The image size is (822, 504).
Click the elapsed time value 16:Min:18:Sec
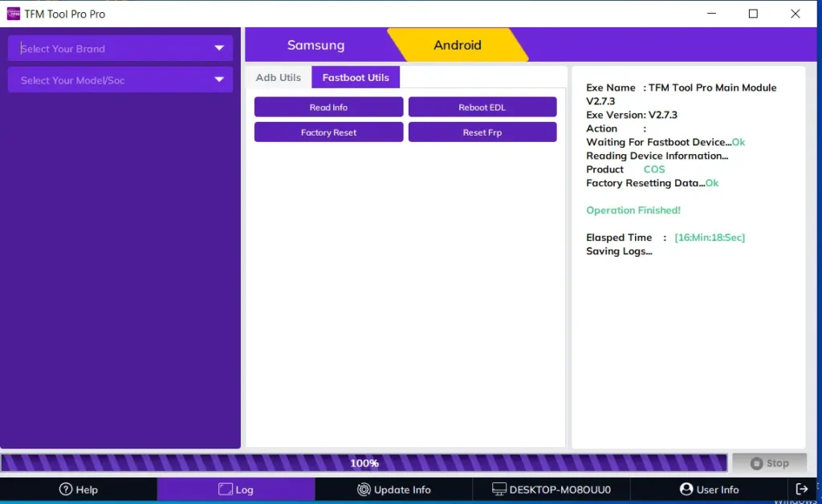click(x=710, y=238)
